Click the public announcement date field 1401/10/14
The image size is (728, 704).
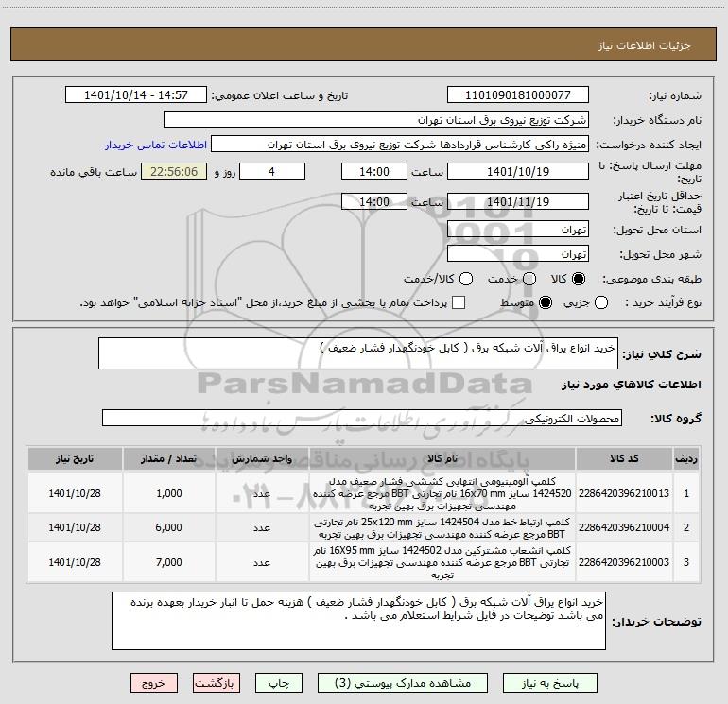tap(136, 94)
